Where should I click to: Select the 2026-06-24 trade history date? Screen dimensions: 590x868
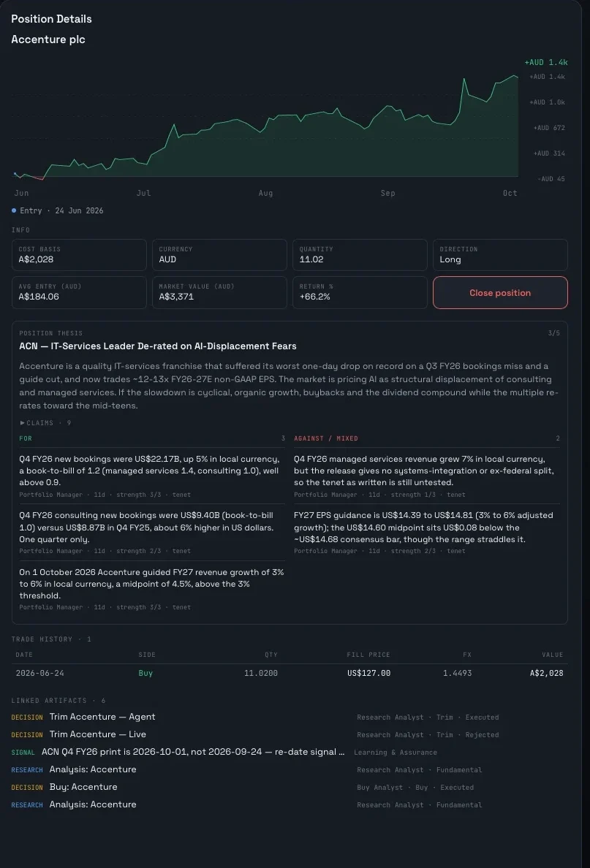click(40, 673)
